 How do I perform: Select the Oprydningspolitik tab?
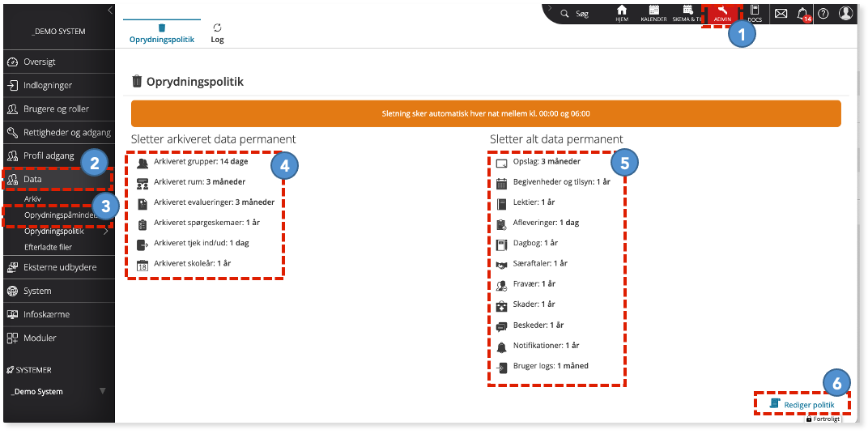tap(162, 33)
